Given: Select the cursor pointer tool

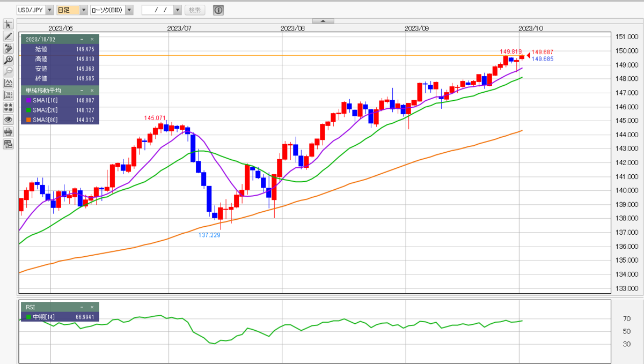Looking at the screenshot, I should (x=8, y=24).
